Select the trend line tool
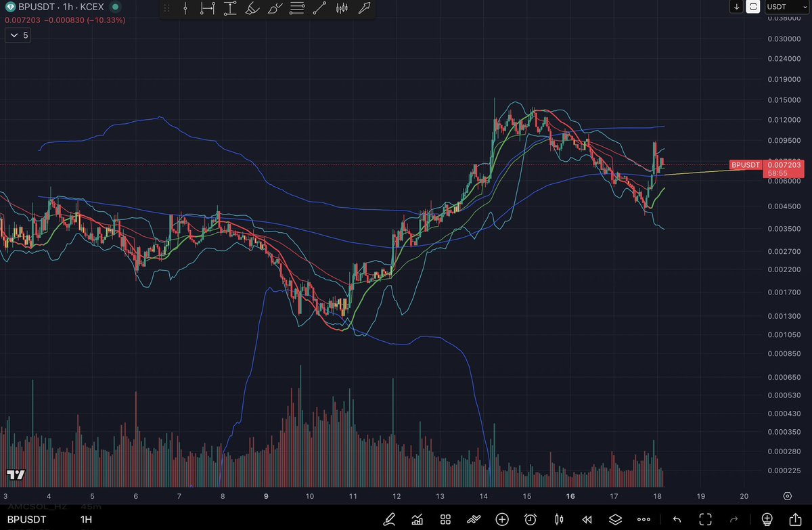 (x=320, y=9)
